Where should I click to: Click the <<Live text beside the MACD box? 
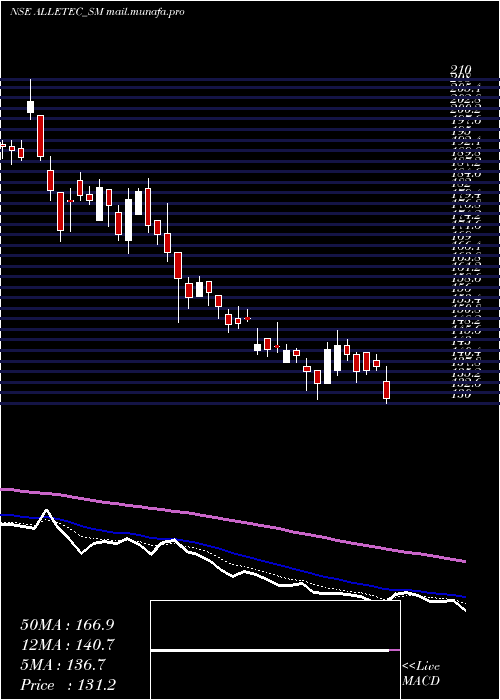click(421, 667)
